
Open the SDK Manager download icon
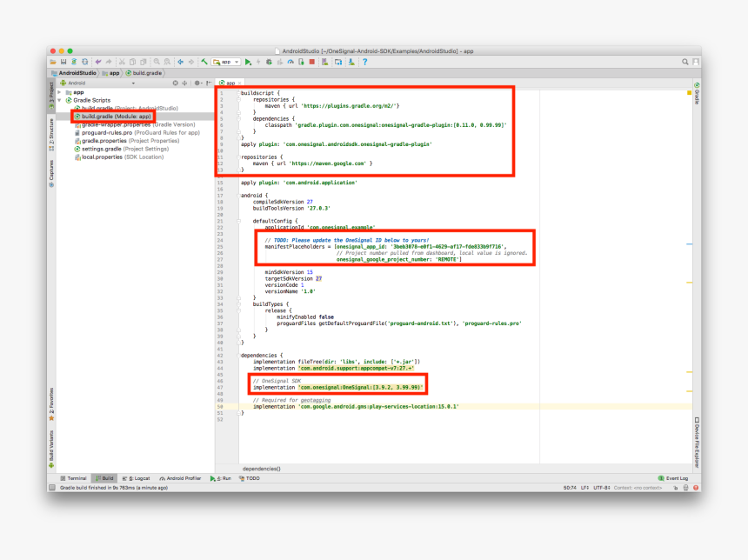pyautogui.click(x=351, y=62)
